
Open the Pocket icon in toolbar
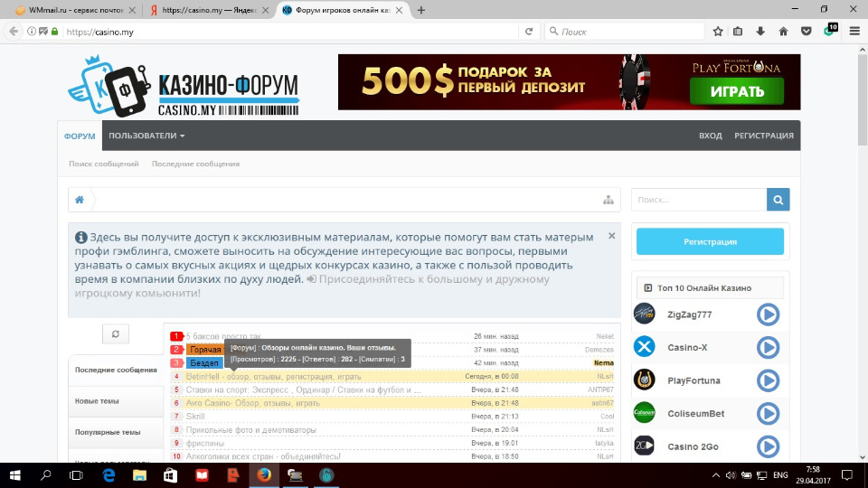pos(806,32)
